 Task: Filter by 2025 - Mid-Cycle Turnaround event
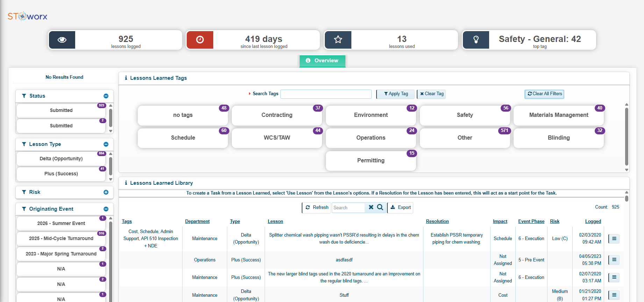point(61,239)
